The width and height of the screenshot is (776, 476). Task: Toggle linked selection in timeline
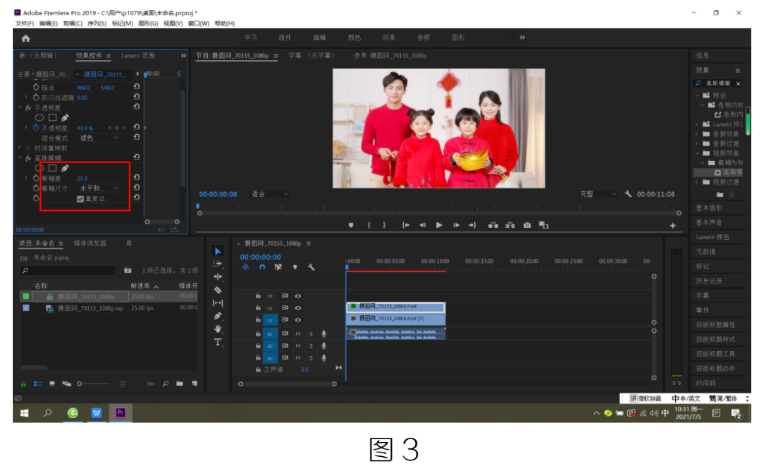[278, 267]
